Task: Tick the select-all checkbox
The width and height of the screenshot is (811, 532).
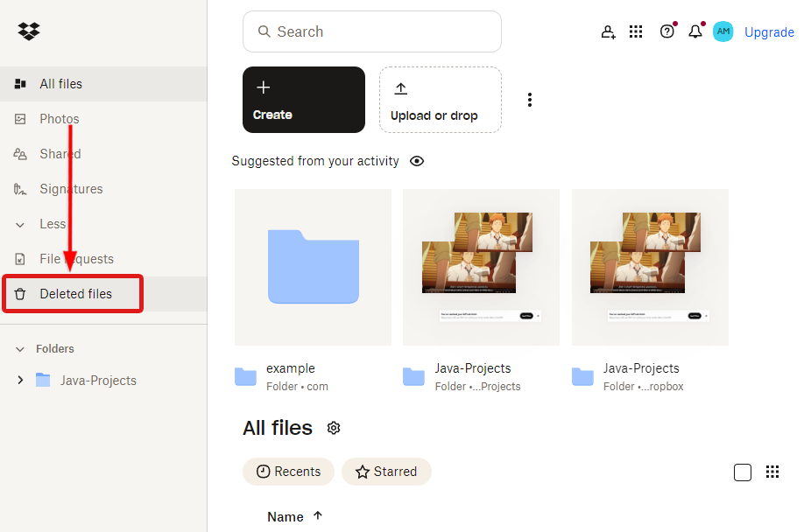Action: (743, 472)
